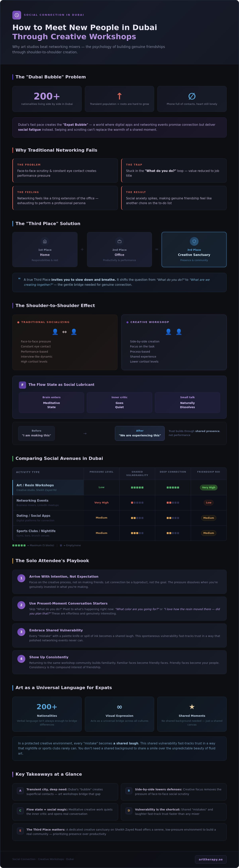The height and width of the screenshot is (868, 239).
Task: Select the empty-set icon above Phone full of contacts
Action: tap(192, 96)
